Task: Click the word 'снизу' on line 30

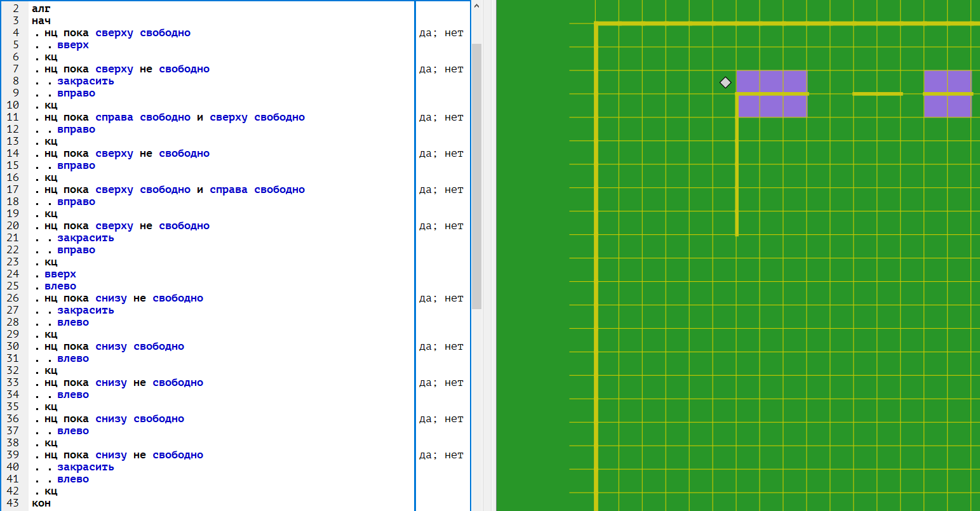Action: click(111, 347)
